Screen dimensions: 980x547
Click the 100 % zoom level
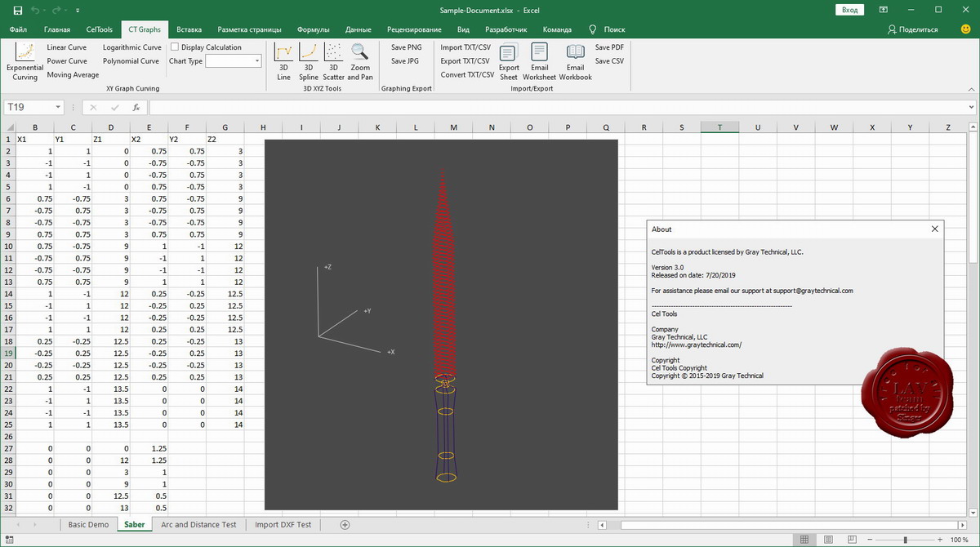tap(960, 540)
